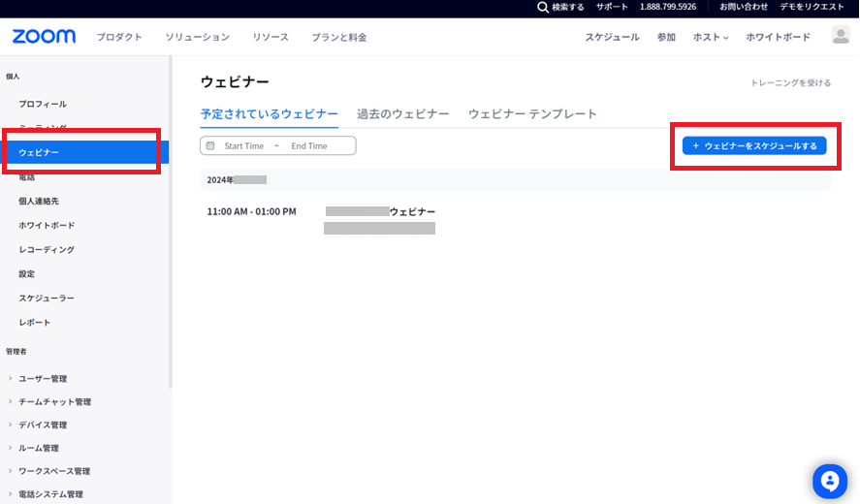Click スケジュール in top navigation
Viewport: 860px width, 504px height.
(612, 37)
